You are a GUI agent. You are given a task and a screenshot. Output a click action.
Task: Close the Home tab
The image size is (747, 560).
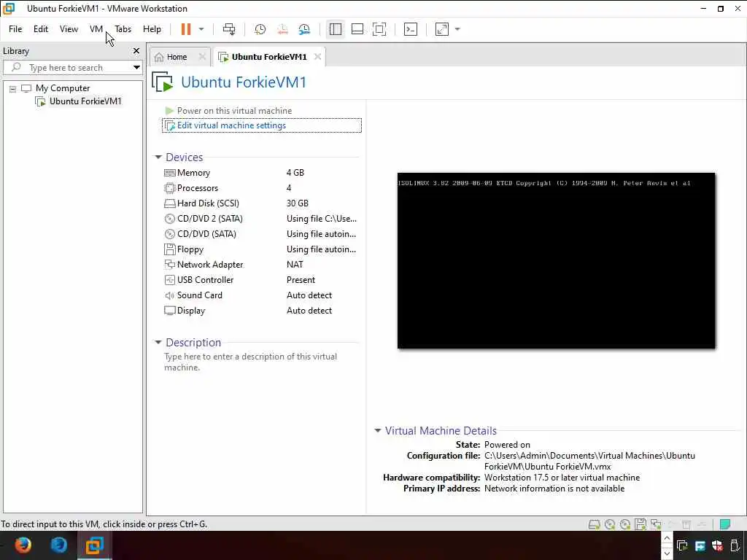point(202,57)
